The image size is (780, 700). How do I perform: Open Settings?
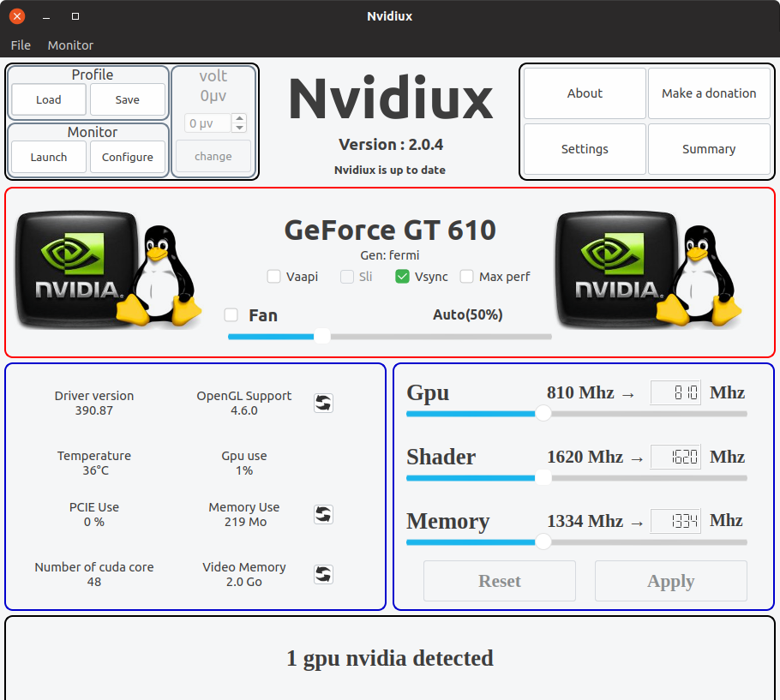click(585, 148)
